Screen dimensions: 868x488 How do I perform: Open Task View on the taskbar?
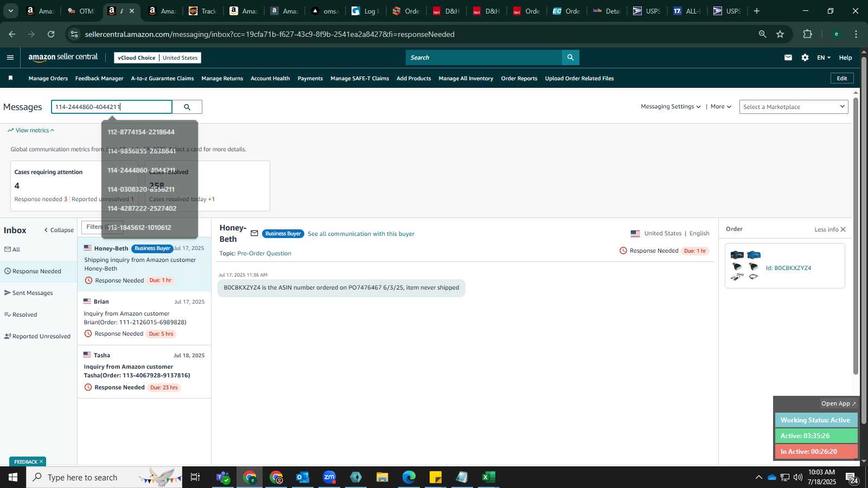click(x=195, y=477)
